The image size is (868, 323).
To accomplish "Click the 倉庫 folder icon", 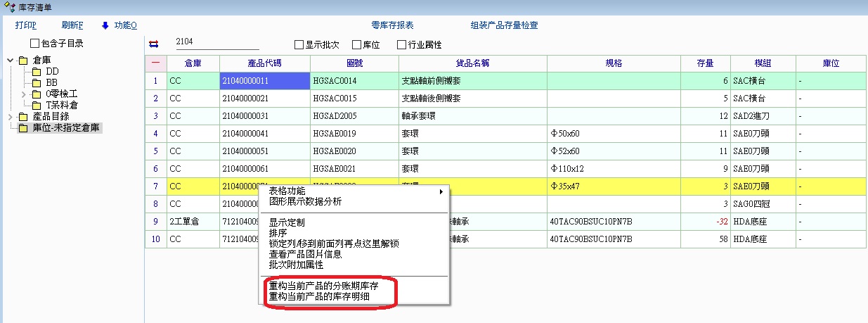I will 23,60.
